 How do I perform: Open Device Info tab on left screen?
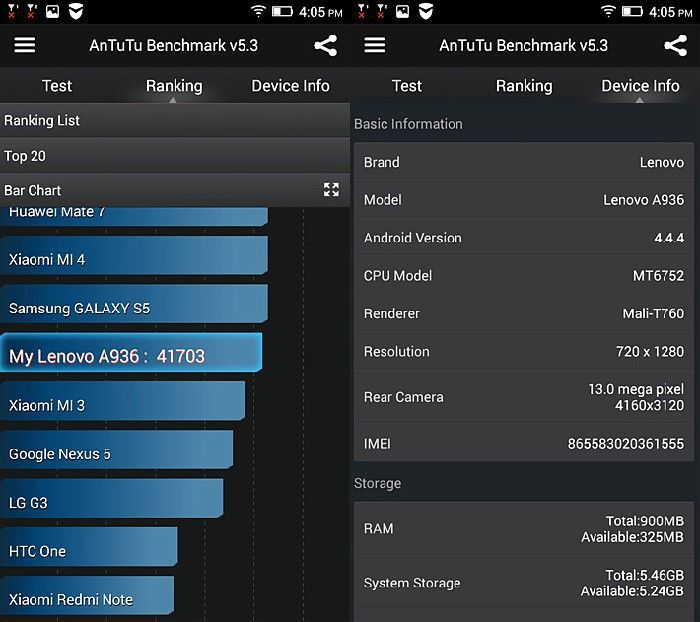coord(291,86)
